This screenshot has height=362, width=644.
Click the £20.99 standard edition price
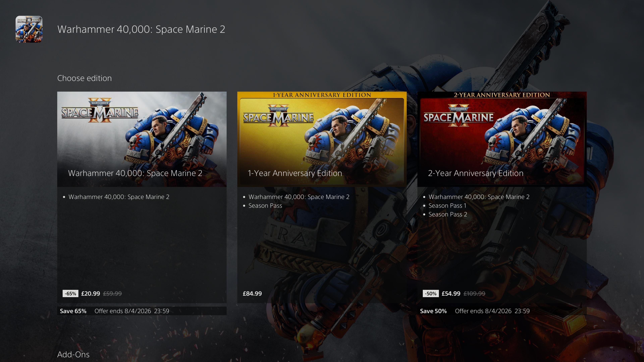91,294
